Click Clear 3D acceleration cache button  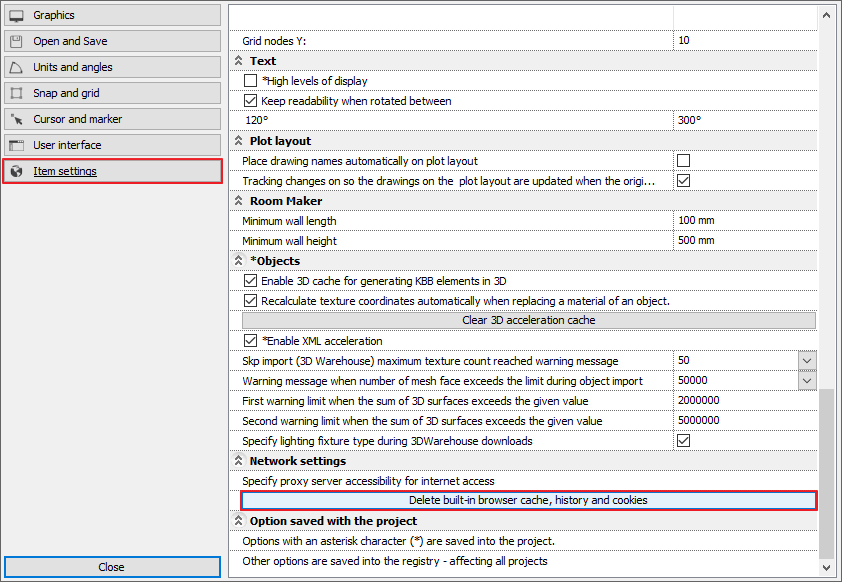(x=529, y=321)
